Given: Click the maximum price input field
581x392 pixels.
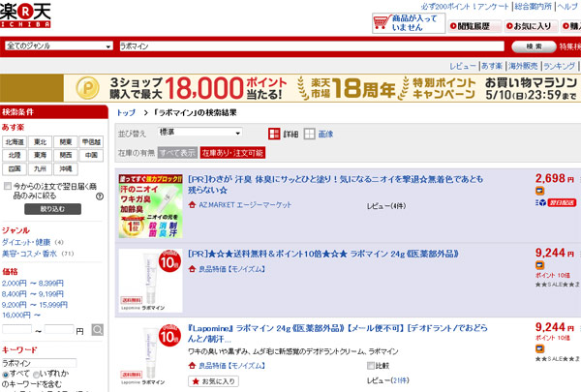Looking at the screenshot, I should 59,329.
